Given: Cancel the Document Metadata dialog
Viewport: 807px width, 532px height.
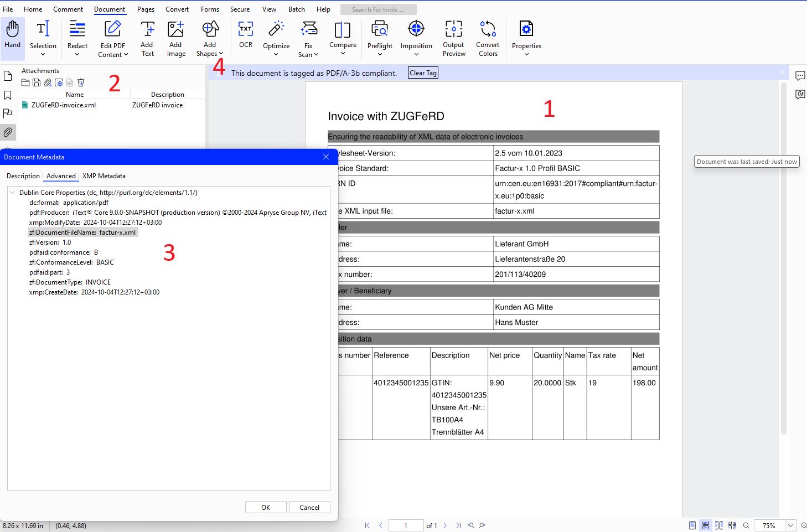Looking at the screenshot, I should tap(309, 507).
